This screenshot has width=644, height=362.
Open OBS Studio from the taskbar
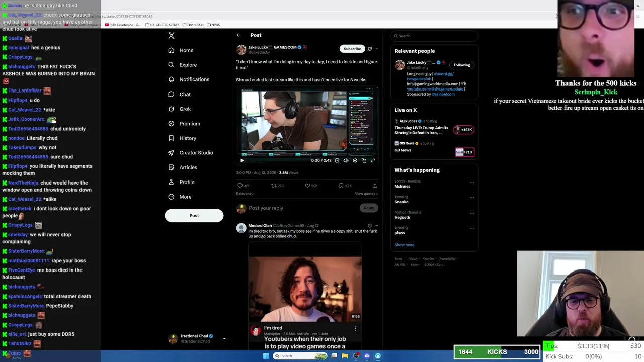click(x=356, y=356)
